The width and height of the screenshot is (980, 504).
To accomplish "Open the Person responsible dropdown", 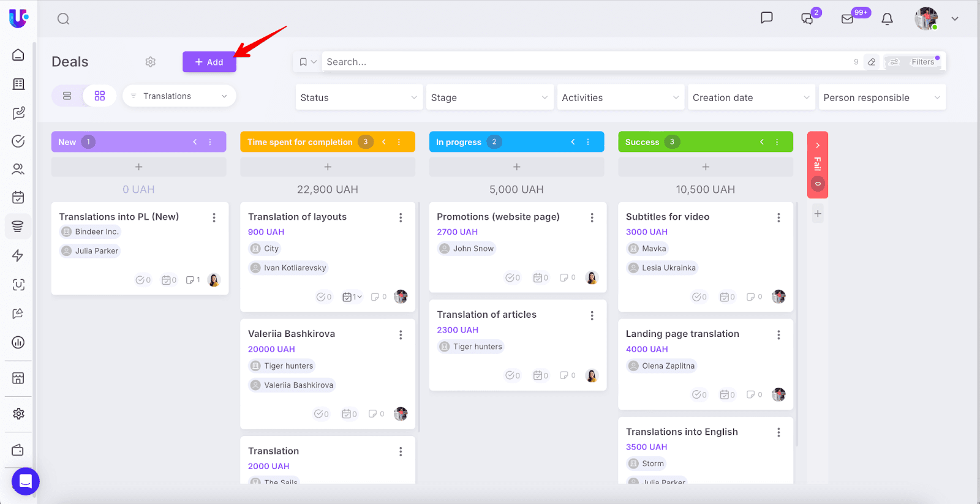I will [x=881, y=97].
